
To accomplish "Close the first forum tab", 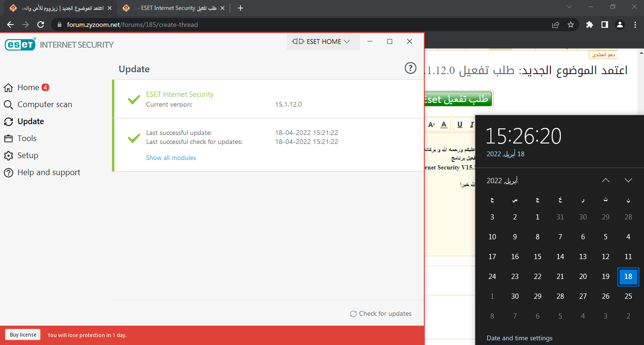I will tap(109, 8).
